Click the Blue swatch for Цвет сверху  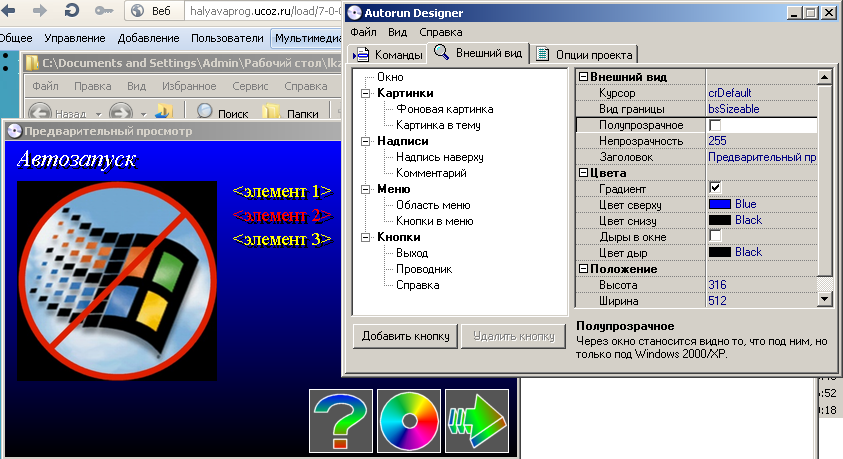[x=720, y=204]
